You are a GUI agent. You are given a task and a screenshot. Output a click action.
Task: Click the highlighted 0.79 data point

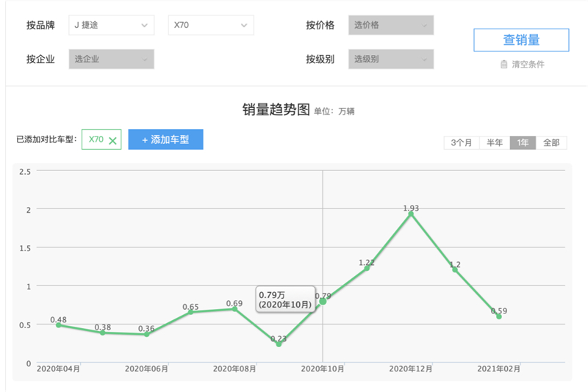coord(323,302)
